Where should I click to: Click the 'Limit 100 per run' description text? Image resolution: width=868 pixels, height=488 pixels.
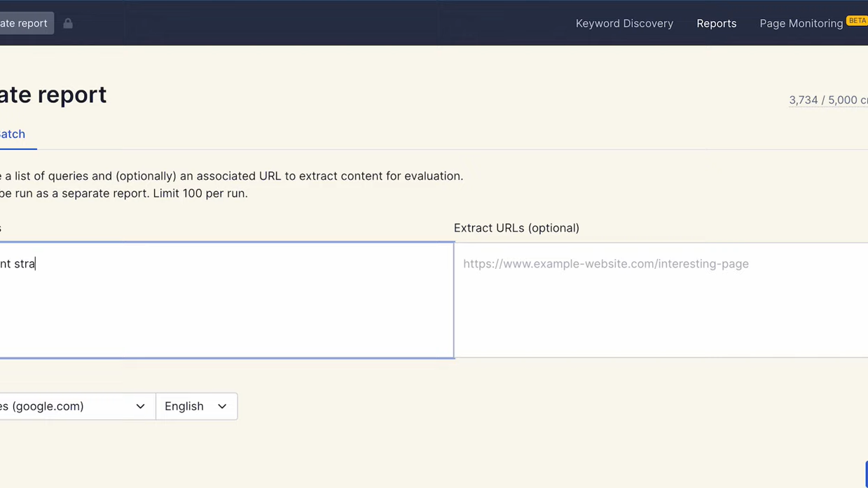pos(200,193)
